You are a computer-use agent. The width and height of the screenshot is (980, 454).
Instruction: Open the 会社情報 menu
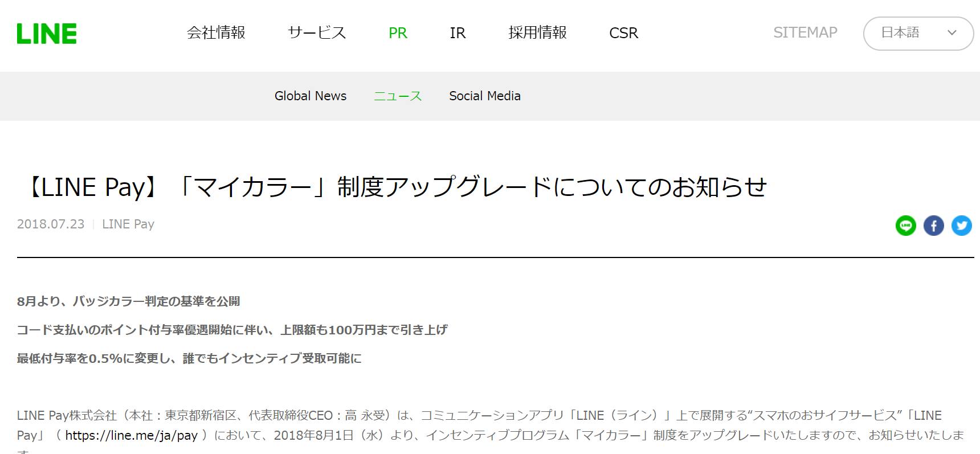pyautogui.click(x=216, y=33)
